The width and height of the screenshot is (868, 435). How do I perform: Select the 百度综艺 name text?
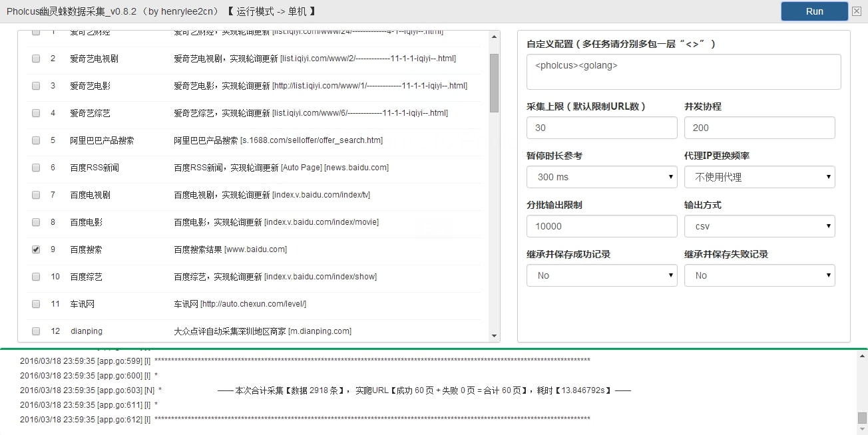86,277
